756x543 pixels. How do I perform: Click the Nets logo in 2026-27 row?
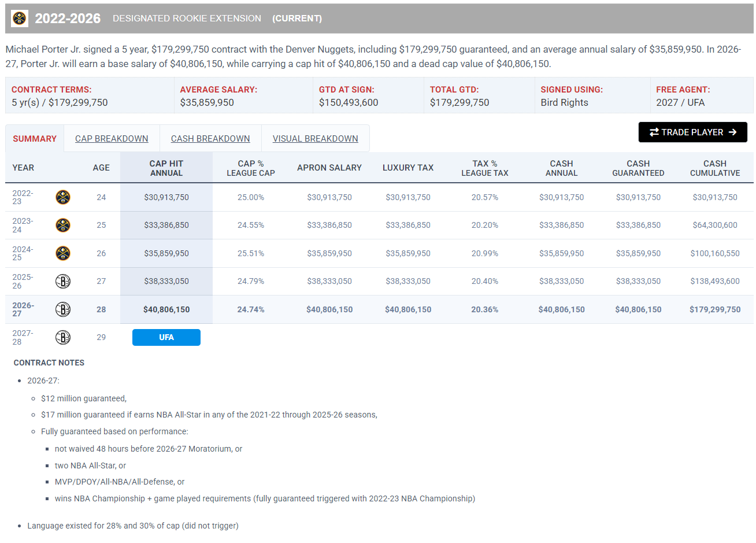pos(63,309)
